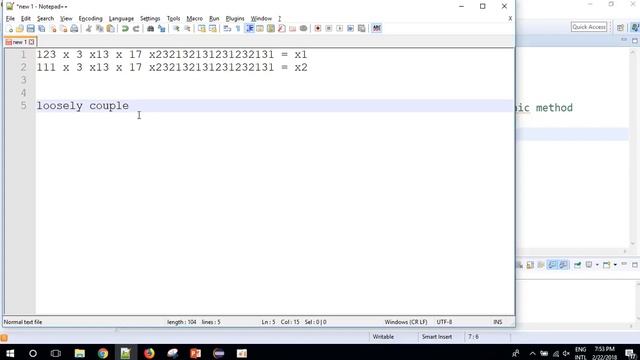
Task: Click the Close All toolbar icon
Action: pos(63,29)
